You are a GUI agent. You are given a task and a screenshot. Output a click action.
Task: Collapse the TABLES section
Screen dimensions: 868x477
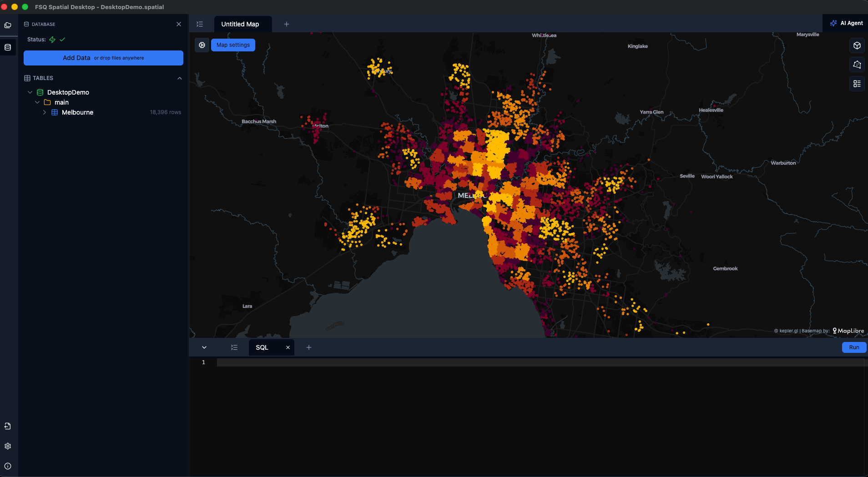[x=179, y=78]
